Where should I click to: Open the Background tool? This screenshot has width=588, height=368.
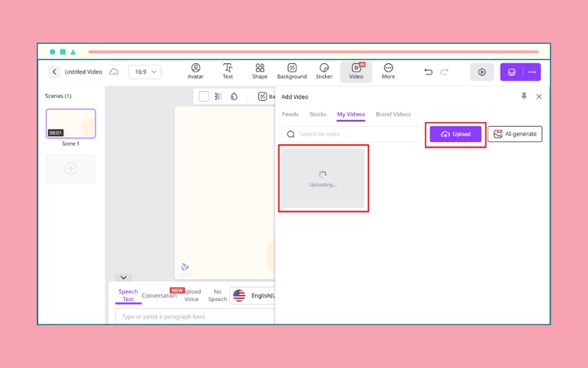pos(292,71)
